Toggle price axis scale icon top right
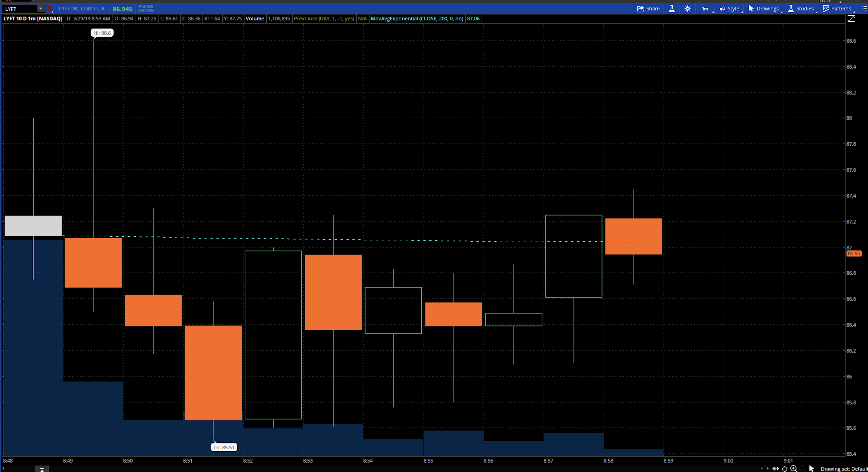 pyautogui.click(x=851, y=19)
